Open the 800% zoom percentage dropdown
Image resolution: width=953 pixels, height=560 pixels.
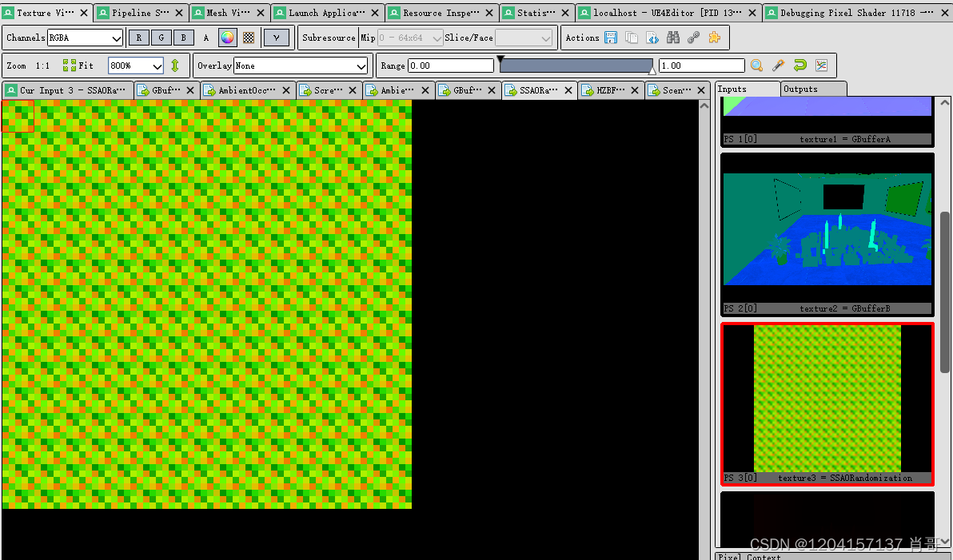tap(136, 66)
